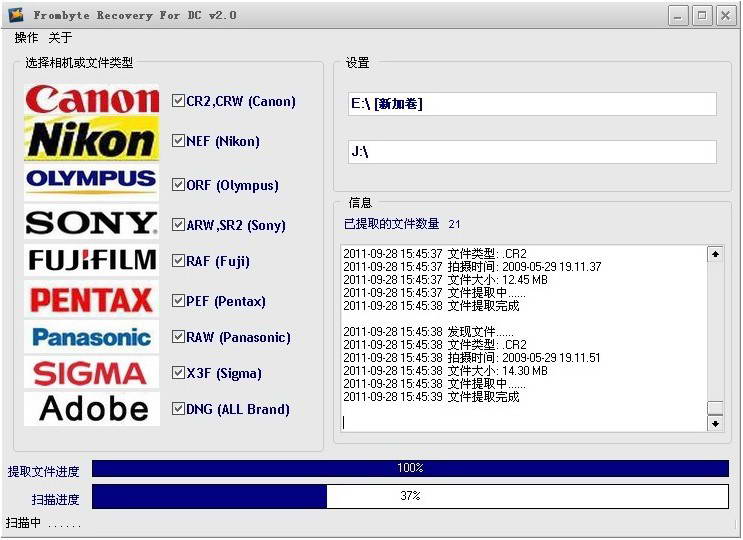Uncheck DNG (ALL Brand) checkbox

[x=178, y=408]
